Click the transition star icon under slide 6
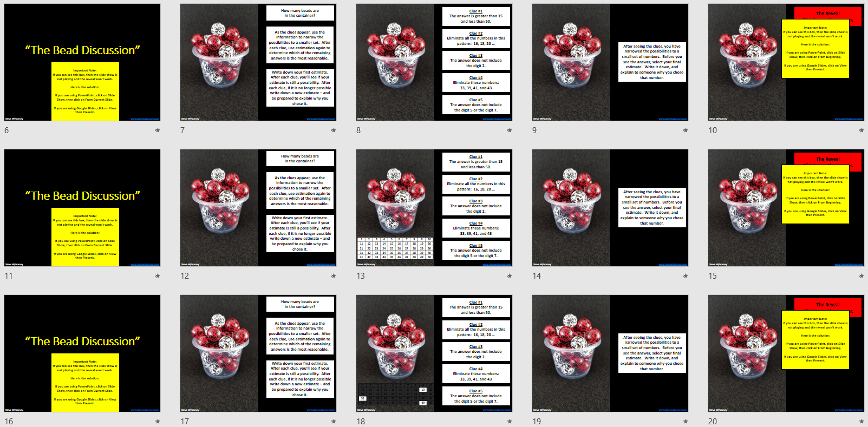 point(158,130)
